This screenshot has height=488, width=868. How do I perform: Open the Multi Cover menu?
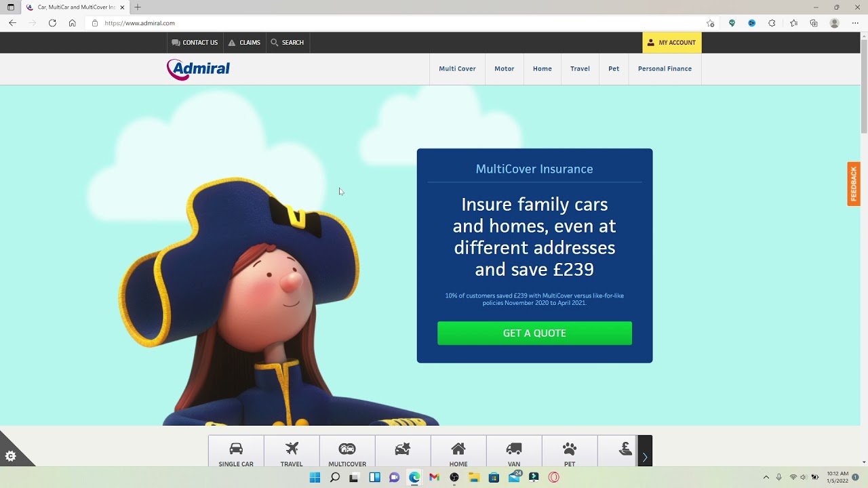coord(457,68)
